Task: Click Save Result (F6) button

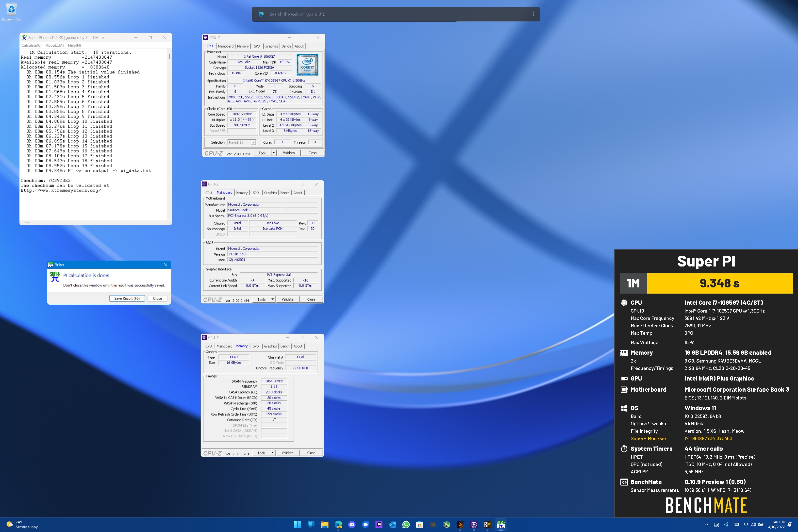Action: (127, 299)
